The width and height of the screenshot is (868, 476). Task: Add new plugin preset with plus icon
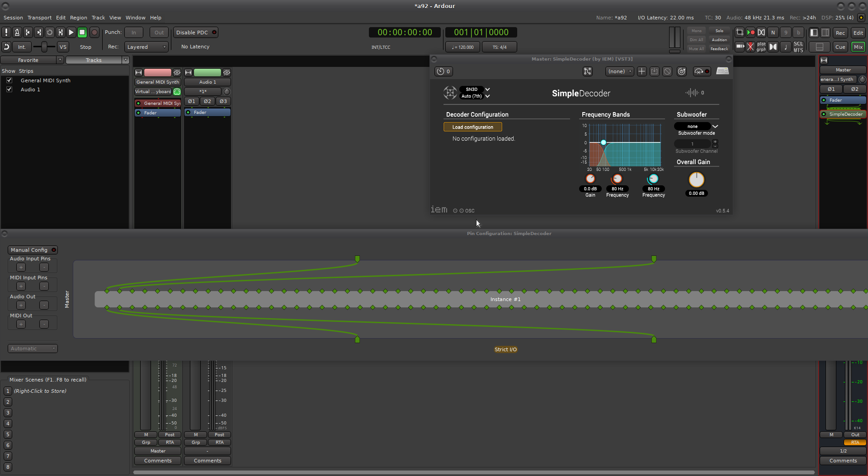click(642, 71)
